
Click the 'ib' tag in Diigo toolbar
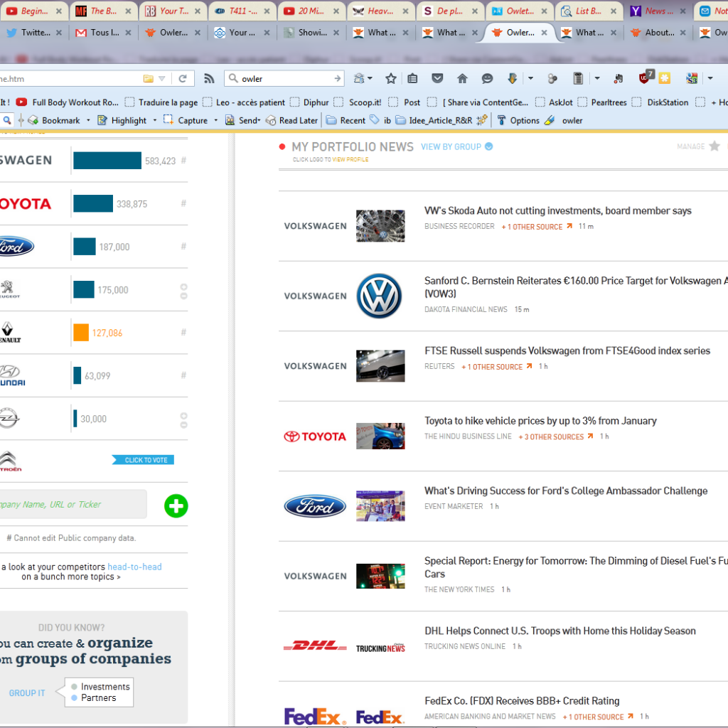tap(381, 120)
